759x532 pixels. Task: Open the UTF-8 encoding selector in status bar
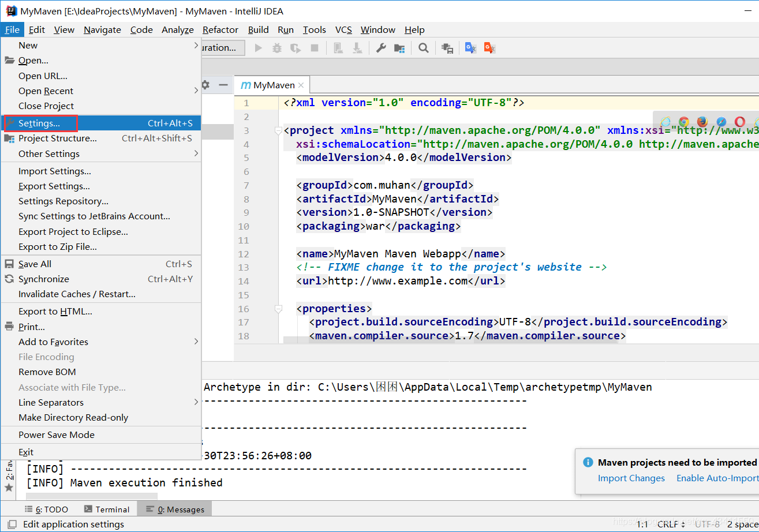click(707, 524)
